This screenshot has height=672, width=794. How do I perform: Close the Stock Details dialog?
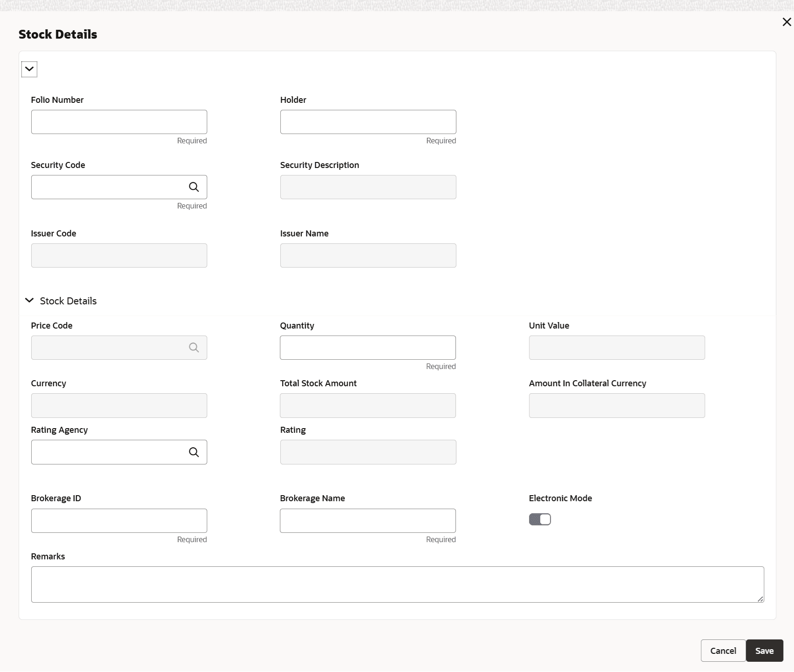[x=787, y=22]
